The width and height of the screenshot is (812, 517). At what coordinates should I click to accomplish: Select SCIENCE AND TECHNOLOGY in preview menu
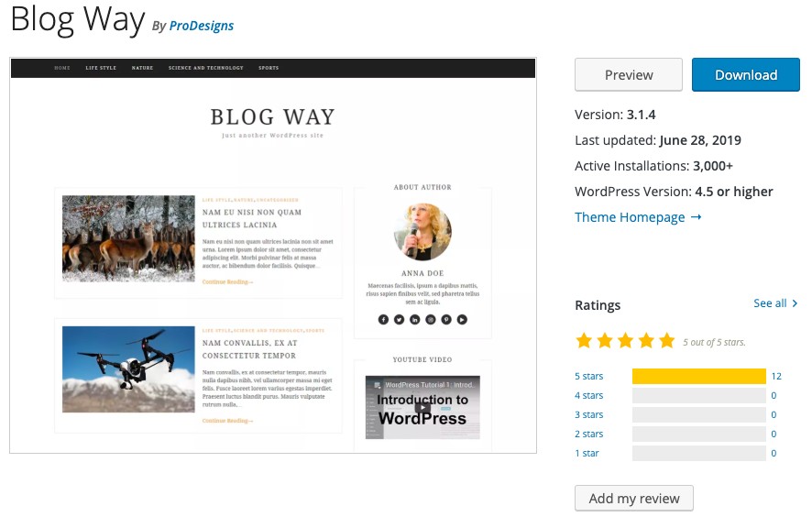205,68
